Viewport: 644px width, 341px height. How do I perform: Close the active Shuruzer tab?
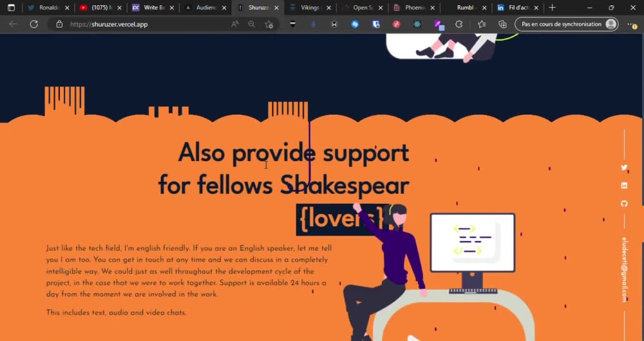pyautogui.click(x=276, y=7)
